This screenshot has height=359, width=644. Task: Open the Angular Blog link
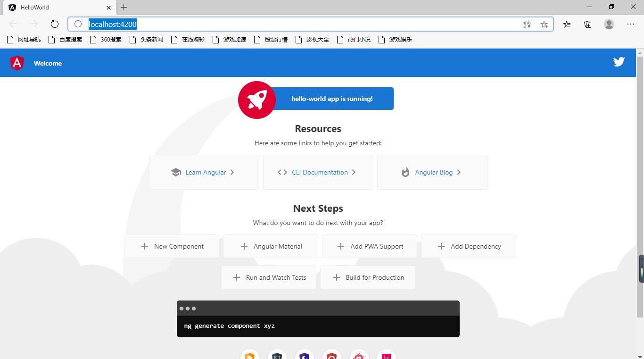432,172
